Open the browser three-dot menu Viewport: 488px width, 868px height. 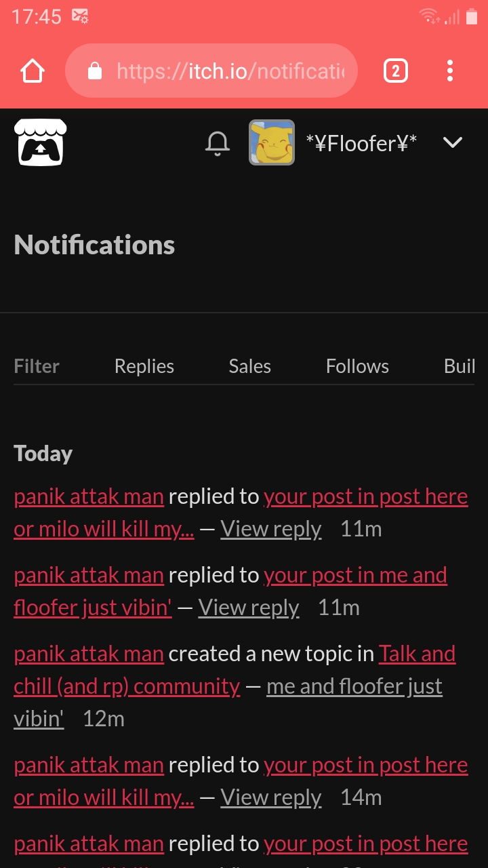pyautogui.click(x=450, y=71)
